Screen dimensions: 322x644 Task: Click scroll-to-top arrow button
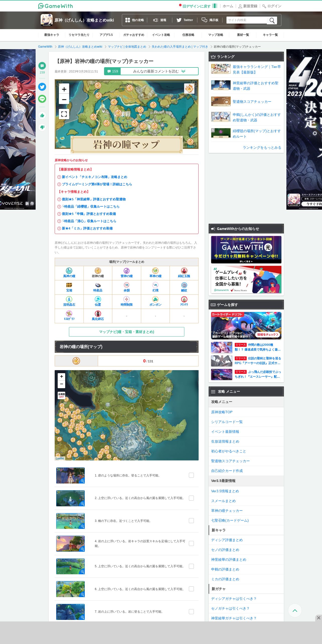[295, 610]
